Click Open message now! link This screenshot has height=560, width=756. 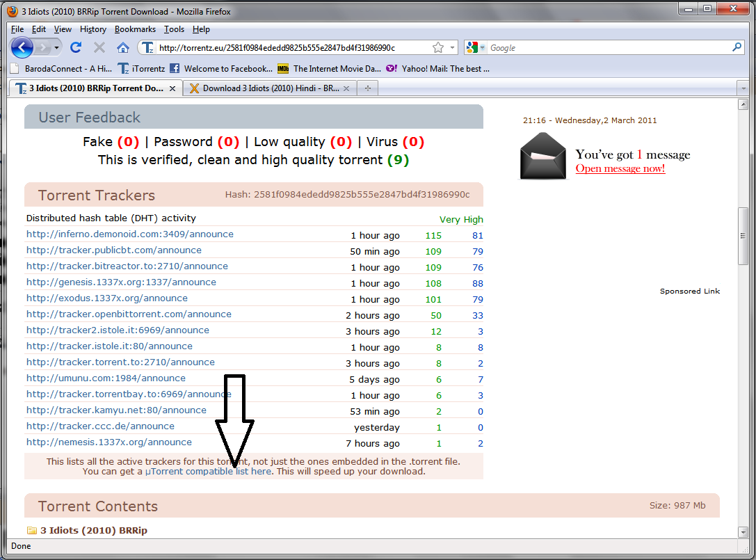pos(620,168)
